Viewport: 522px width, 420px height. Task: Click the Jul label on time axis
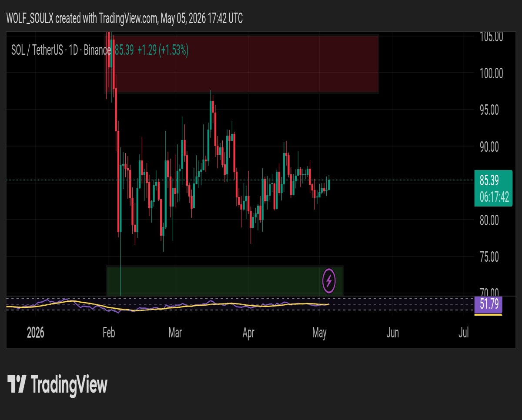[x=464, y=333]
